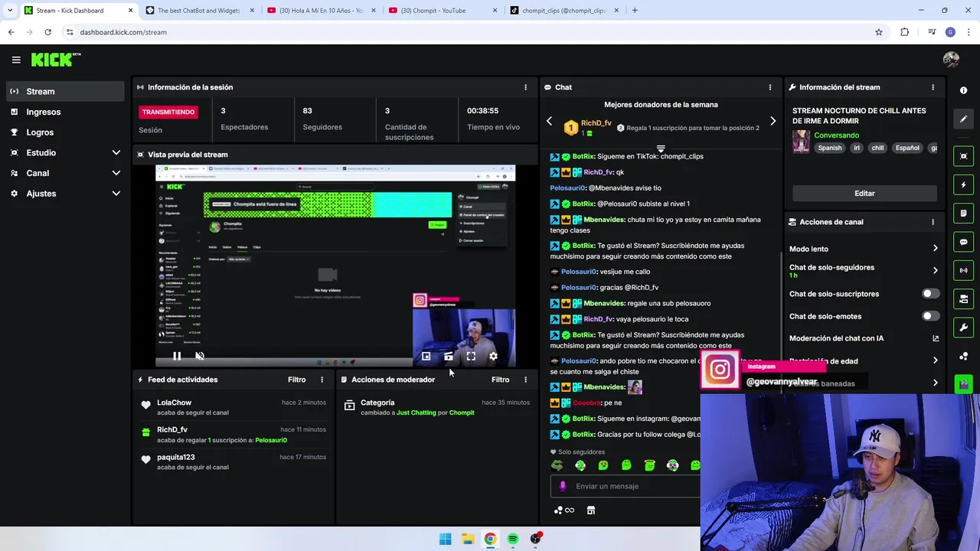
Task: Click the chill tag chip
Action: 877,148
